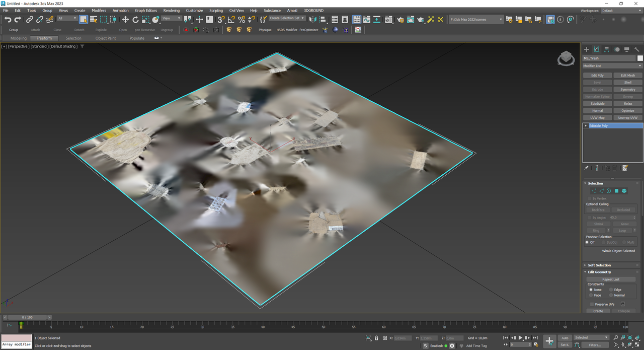Screen dimensions: 644x350
Task: Switch to Polygon sub-object selection mode
Action: click(616, 191)
